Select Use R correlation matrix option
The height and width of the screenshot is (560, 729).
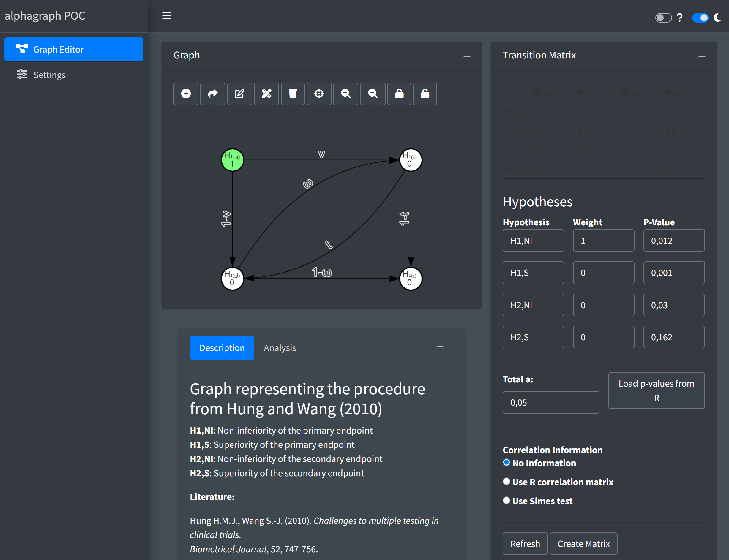point(506,481)
